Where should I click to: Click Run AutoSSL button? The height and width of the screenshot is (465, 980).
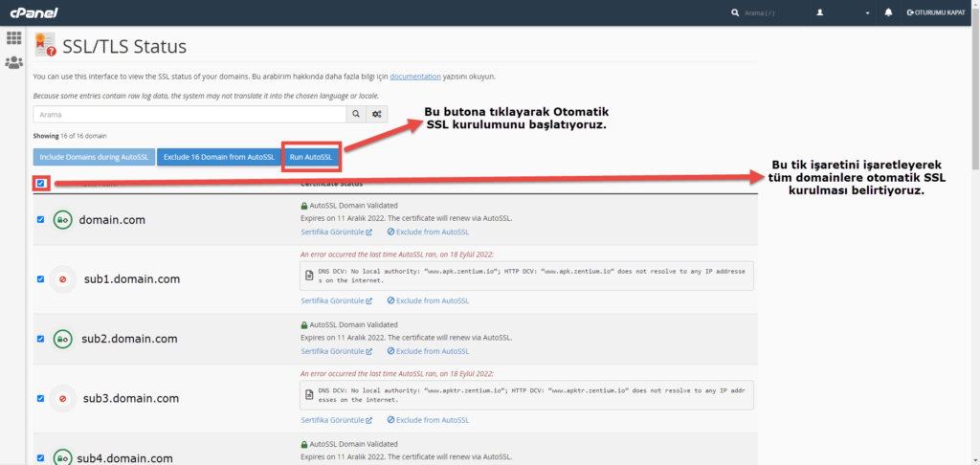pos(311,157)
